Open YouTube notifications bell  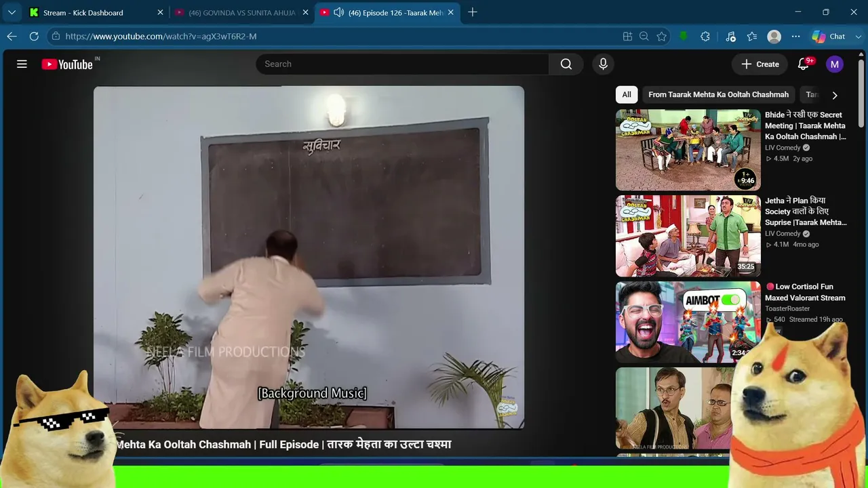click(804, 64)
